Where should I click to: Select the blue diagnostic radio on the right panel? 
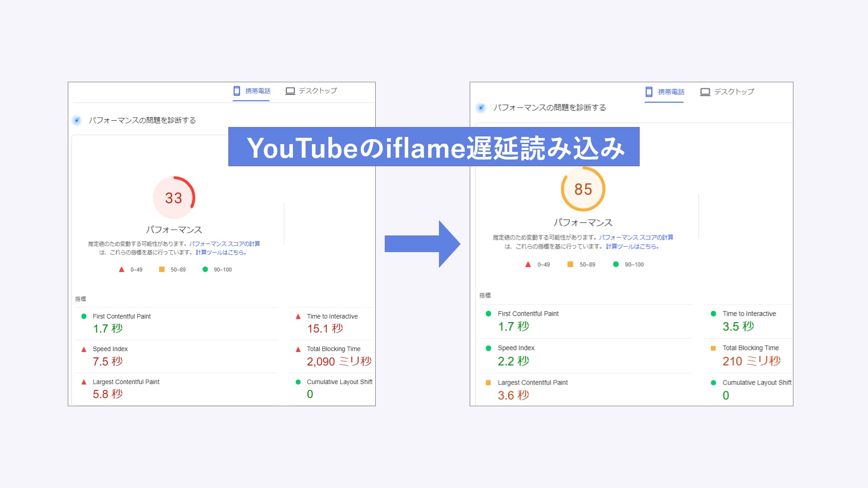(x=481, y=108)
